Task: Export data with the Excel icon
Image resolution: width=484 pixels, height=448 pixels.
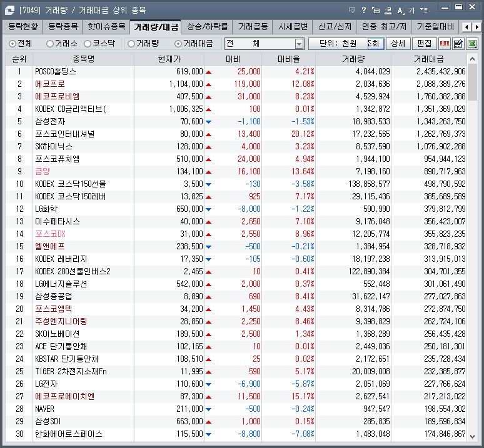Action: click(x=472, y=44)
